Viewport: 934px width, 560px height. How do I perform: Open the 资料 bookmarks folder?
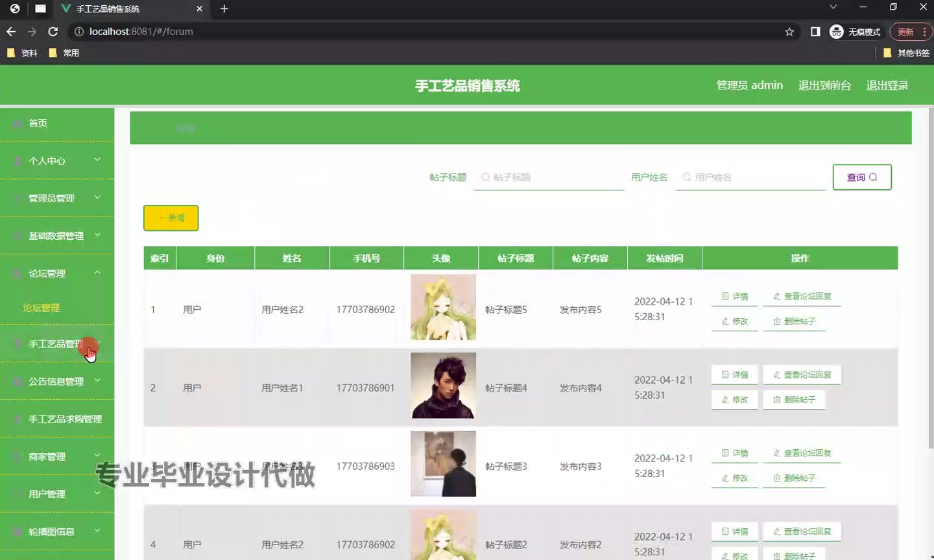pos(22,53)
